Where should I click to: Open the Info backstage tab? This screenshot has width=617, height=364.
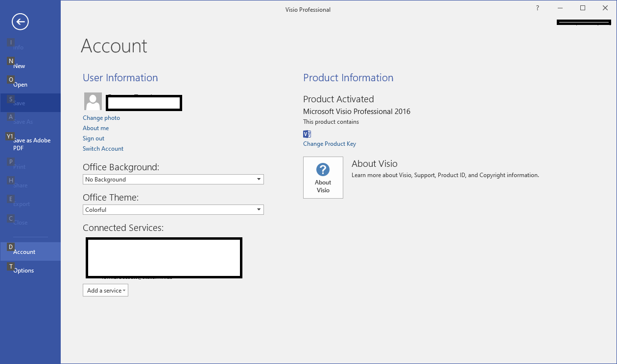pyautogui.click(x=30, y=47)
